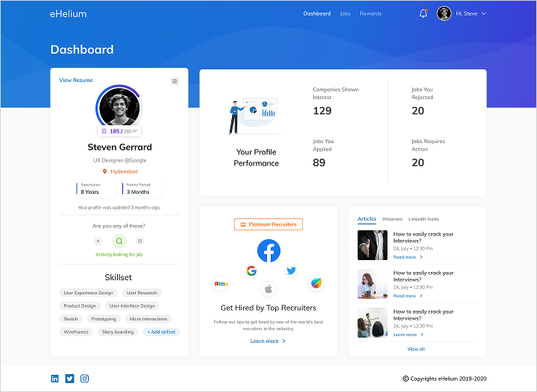The width and height of the screenshot is (537, 392).
Task: Click the Story boarding skill tag
Action: (x=118, y=332)
